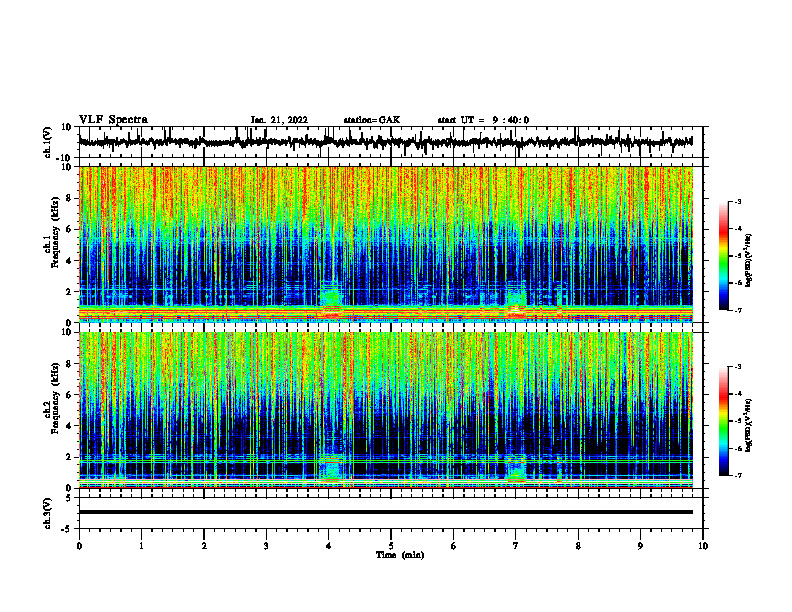Click the '2' kHz tick on ch.1 axis
The height and width of the screenshot is (612, 792).
(x=70, y=291)
